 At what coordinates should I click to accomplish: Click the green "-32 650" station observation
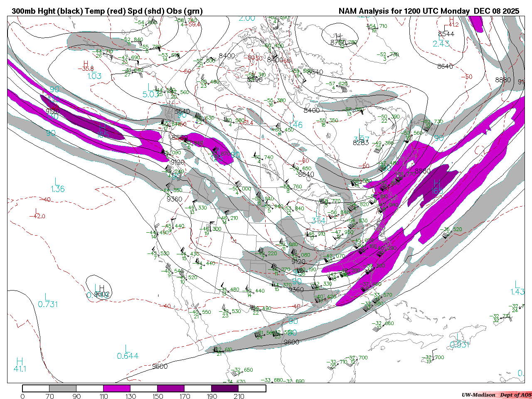pyautogui.click(x=242, y=370)
